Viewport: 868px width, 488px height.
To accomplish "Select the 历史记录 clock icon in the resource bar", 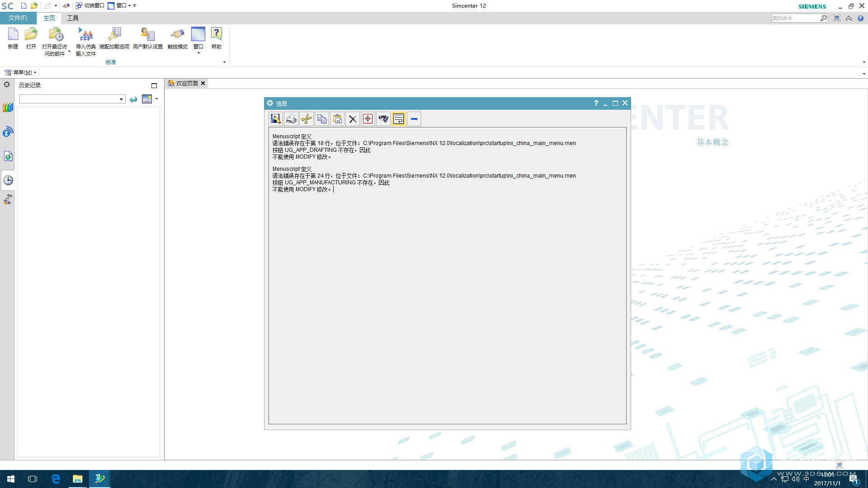I will click(8, 180).
